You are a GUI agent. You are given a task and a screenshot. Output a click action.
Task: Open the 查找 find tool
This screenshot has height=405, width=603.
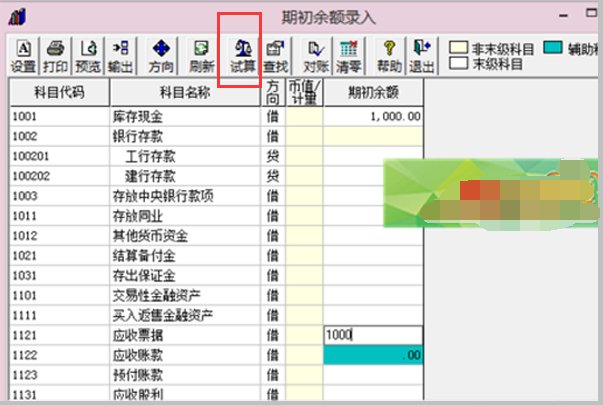point(275,56)
